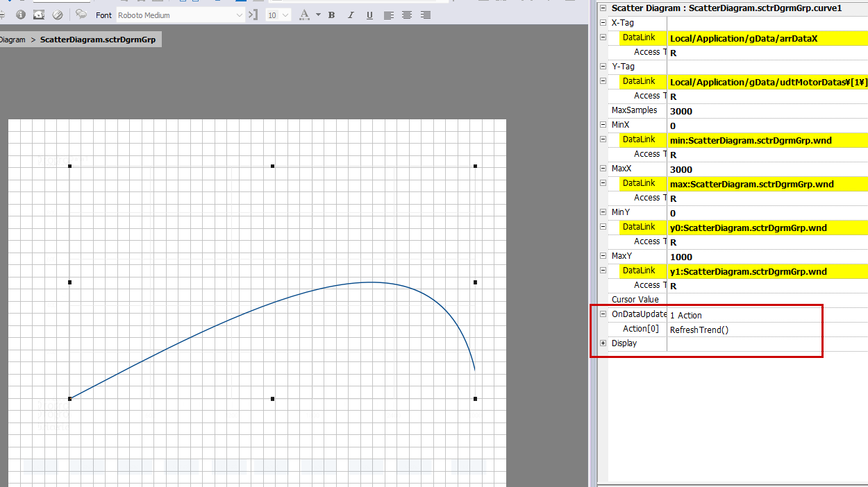Select the X-Tag DataLink arrDataX value
This screenshot has width=868, height=487.
(743, 38)
